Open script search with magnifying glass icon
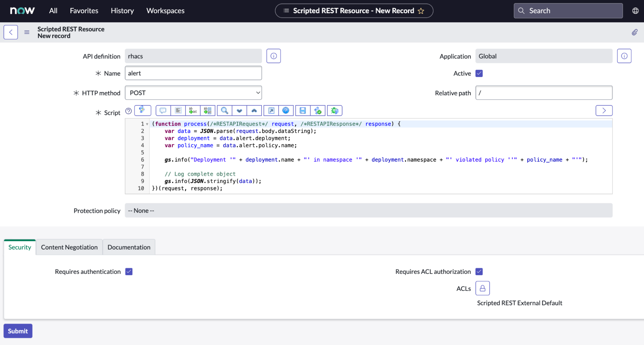The image size is (644, 345). click(225, 110)
